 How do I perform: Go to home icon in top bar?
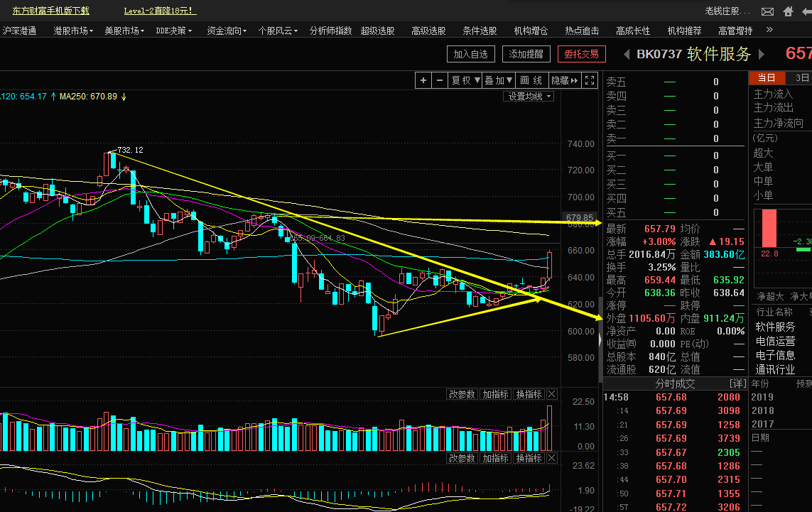point(788,11)
